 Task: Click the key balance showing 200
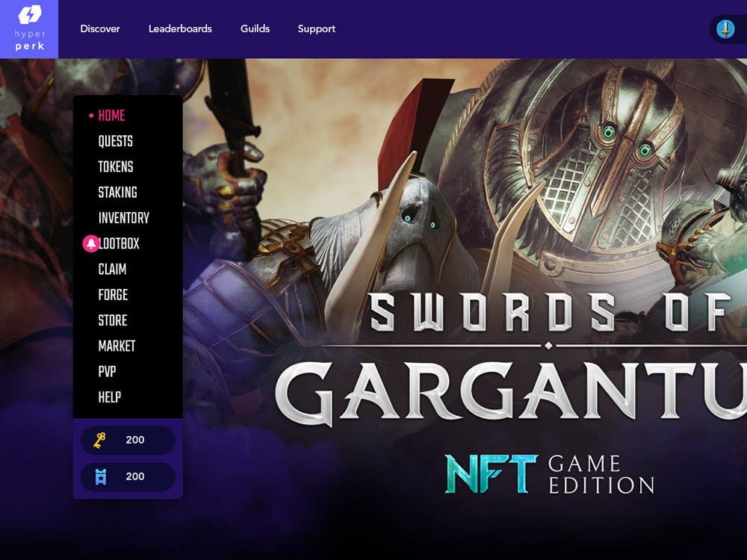128,440
